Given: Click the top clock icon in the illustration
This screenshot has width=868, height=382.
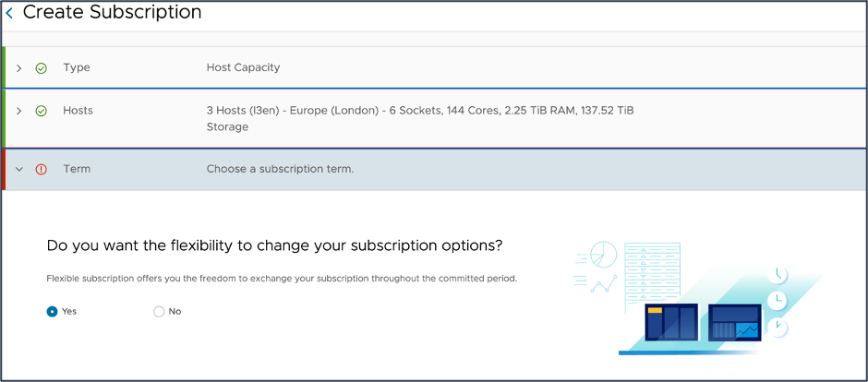Looking at the screenshot, I should 778,273.
